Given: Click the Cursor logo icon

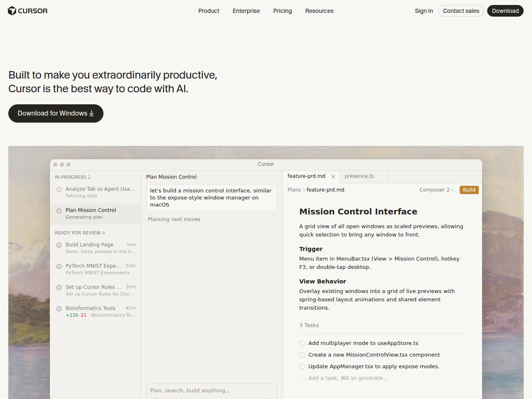Looking at the screenshot, I should [x=12, y=11].
